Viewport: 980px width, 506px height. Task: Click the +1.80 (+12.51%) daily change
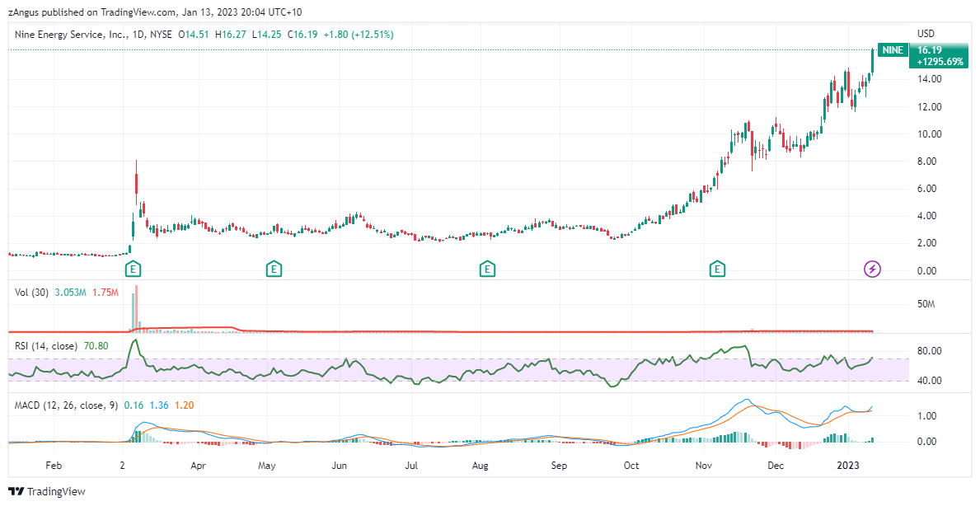coord(359,35)
